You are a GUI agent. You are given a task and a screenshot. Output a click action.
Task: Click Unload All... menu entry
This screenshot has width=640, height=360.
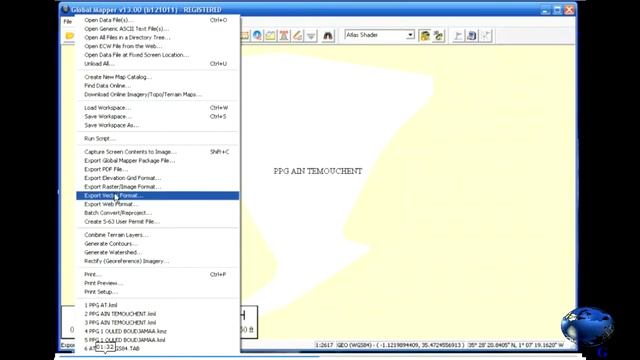point(158,64)
